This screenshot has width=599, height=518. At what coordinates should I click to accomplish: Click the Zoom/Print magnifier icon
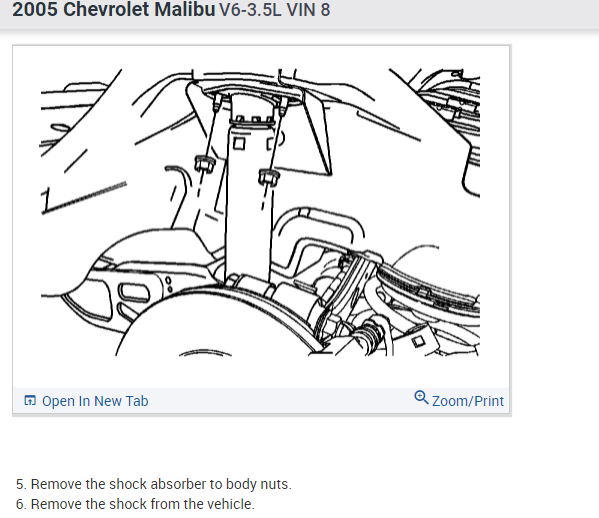[421, 398]
